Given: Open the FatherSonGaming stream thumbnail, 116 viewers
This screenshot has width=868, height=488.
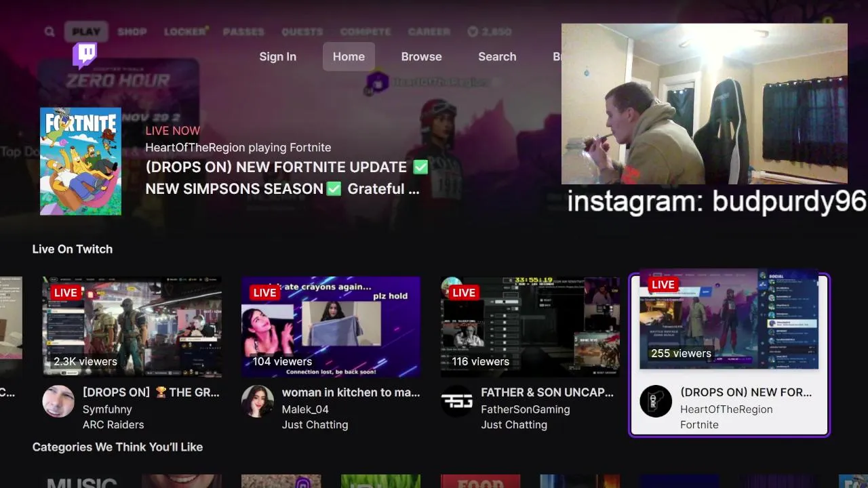Looking at the screenshot, I should pos(530,326).
